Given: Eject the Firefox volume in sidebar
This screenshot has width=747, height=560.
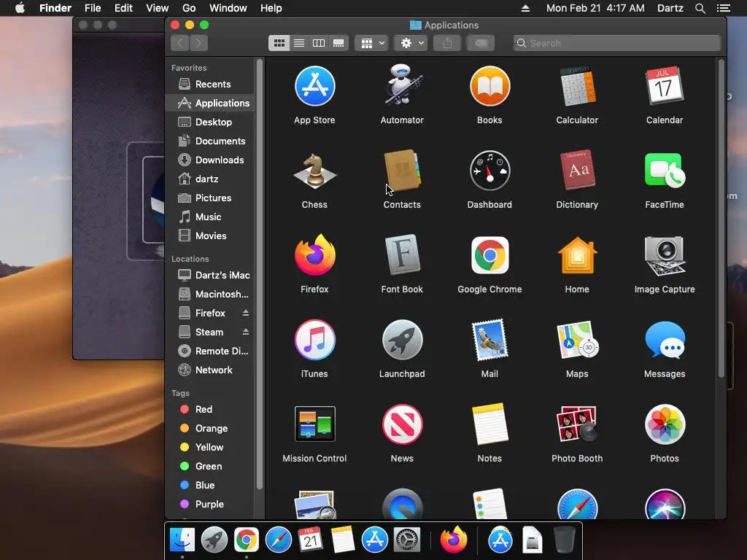Looking at the screenshot, I should pyautogui.click(x=246, y=313).
